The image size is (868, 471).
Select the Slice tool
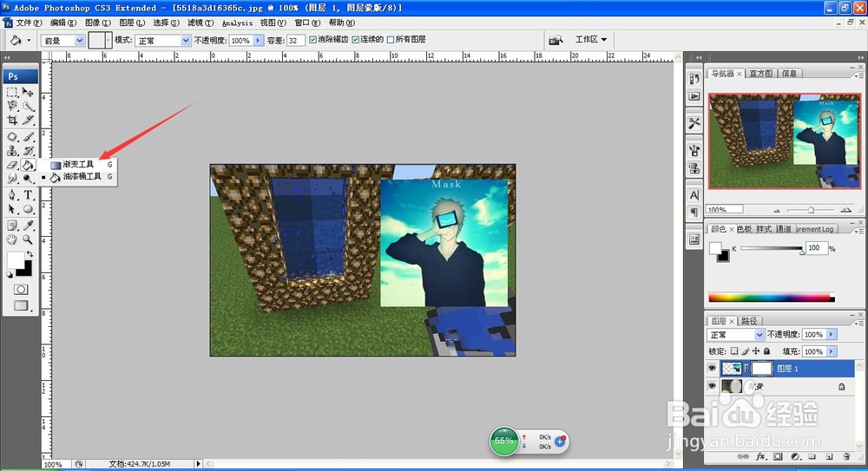28,120
